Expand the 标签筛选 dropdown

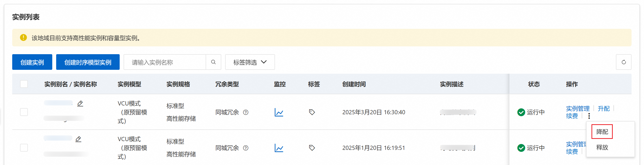250,62
